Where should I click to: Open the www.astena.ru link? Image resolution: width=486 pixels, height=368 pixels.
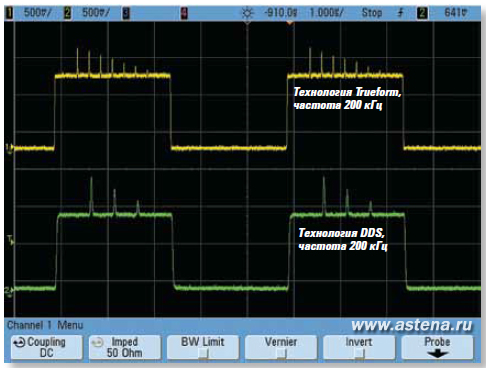(411, 324)
